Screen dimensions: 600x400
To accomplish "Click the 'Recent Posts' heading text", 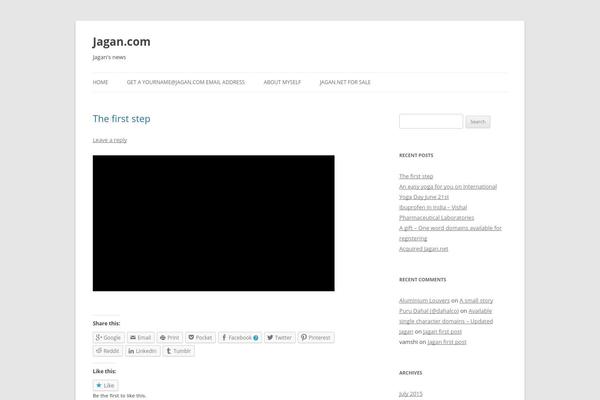I will [x=416, y=155].
